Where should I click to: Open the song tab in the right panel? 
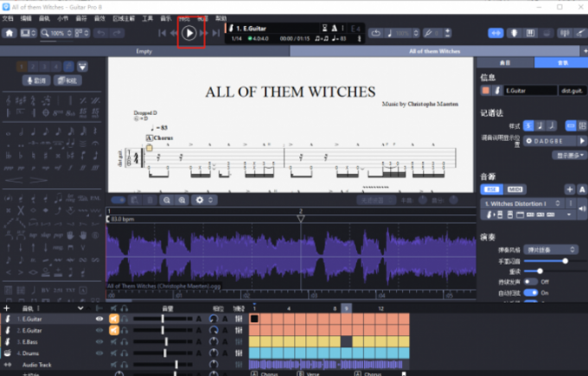click(x=505, y=63)
